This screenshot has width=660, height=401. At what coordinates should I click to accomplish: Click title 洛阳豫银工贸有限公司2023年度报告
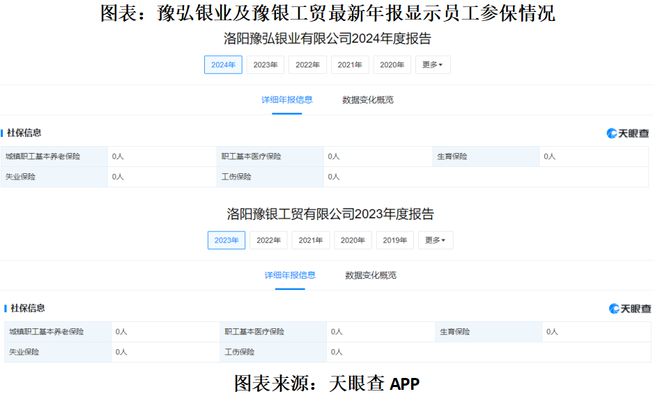click(330, 214)
